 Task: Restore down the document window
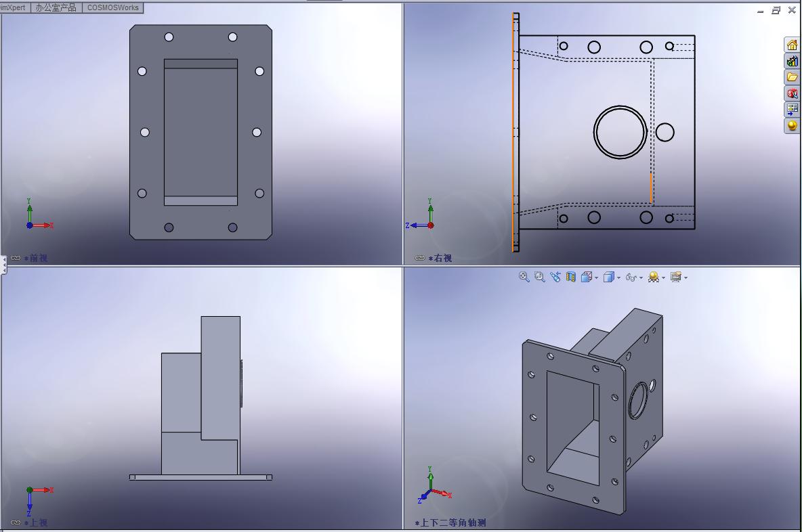tap(776, 10)
